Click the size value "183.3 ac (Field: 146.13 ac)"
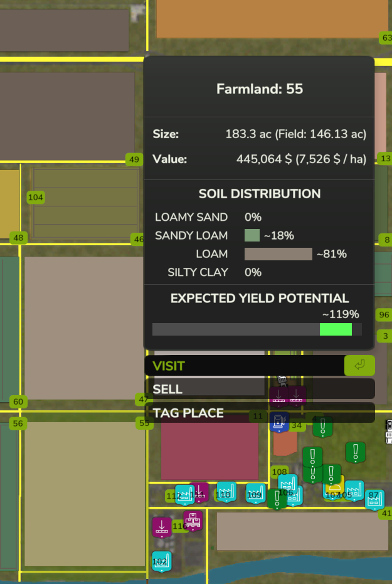The image size is (392, 584). [x=295, y=134]
